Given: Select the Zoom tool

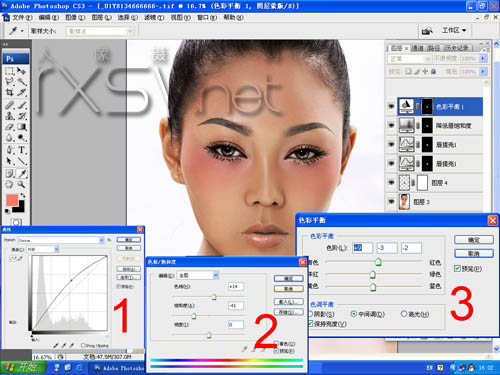Looking at the screenshot, I should click(x=22, y=184).
